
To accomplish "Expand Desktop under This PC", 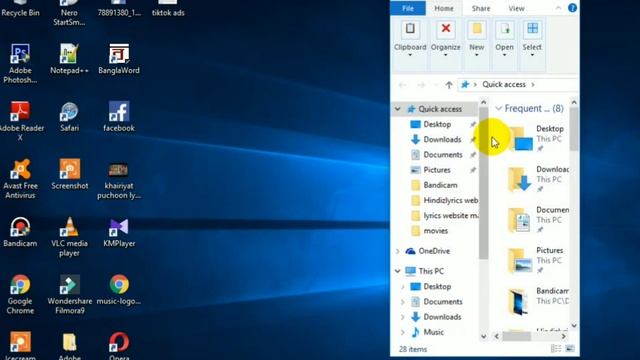I will (x=402, y=287).
